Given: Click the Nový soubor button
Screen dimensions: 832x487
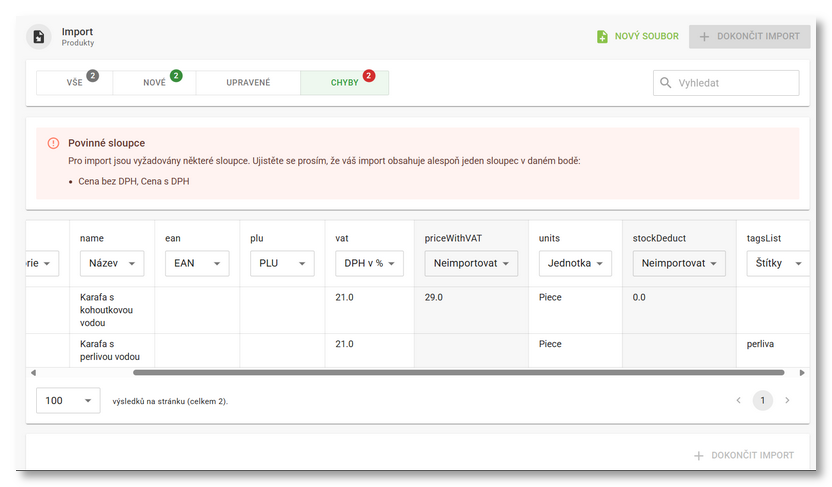Looking at the screenshot, I should click(638, 37).
